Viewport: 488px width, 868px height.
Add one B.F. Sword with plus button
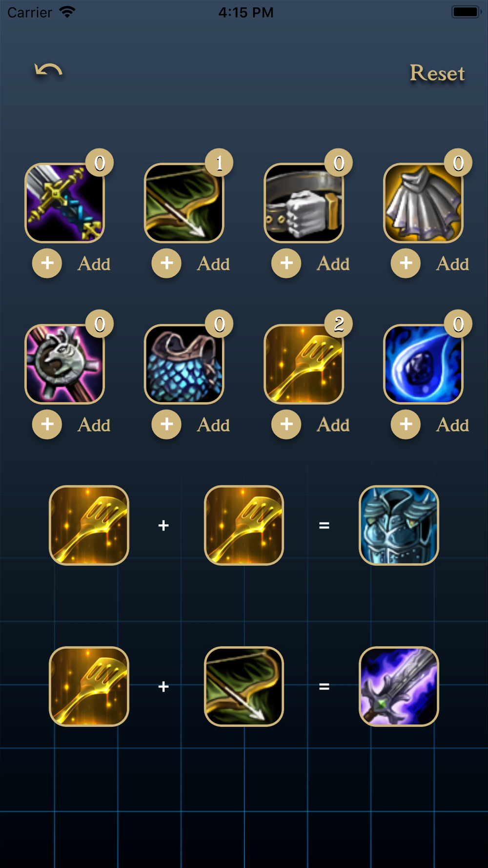(47, 263)
